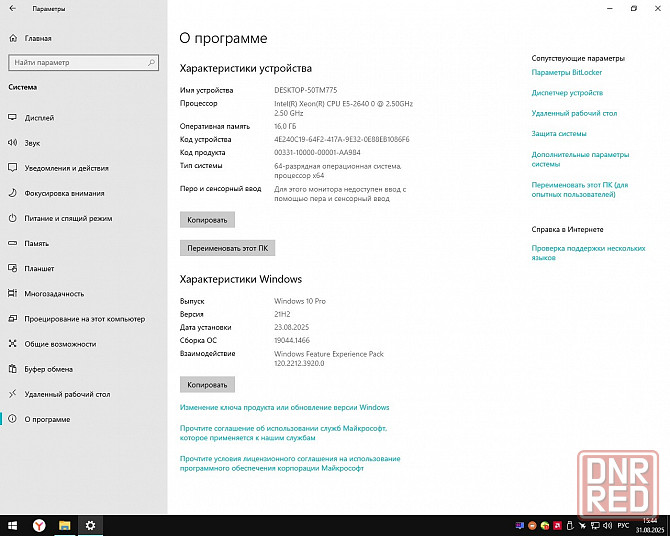Open File Explorer from the taskbar
This screenshot has height=536, width=670.
point(64,525)
